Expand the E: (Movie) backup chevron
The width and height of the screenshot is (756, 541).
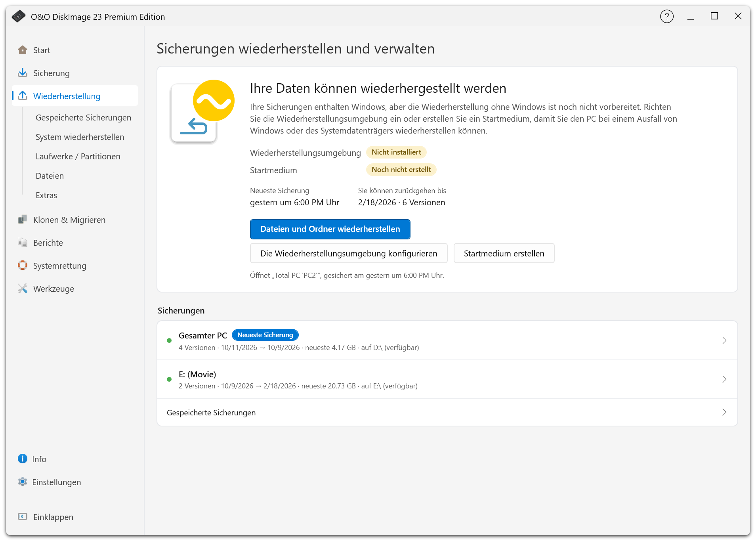tap(724, 379)
